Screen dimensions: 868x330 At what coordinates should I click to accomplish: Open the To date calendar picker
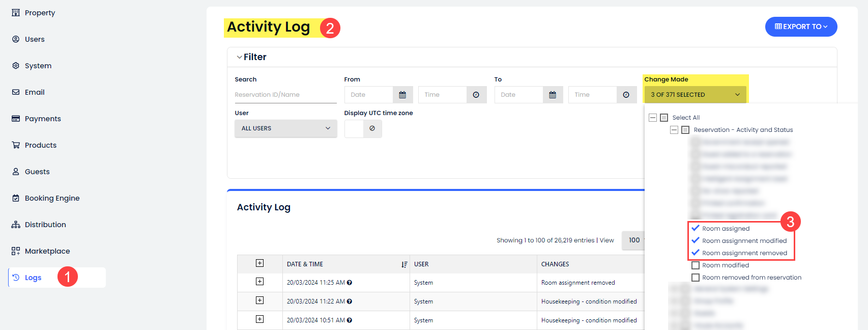tap(553, 95)
